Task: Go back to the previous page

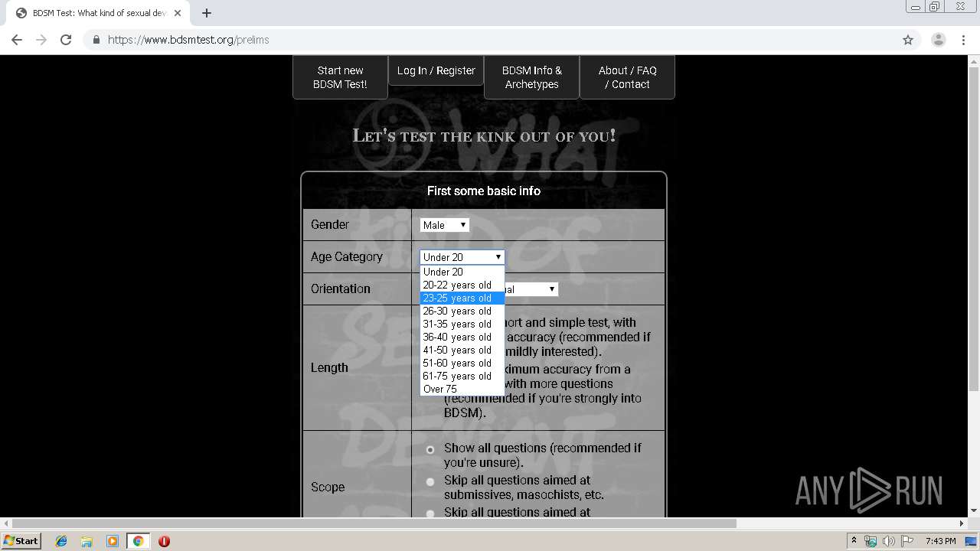Action: (17, 40)
